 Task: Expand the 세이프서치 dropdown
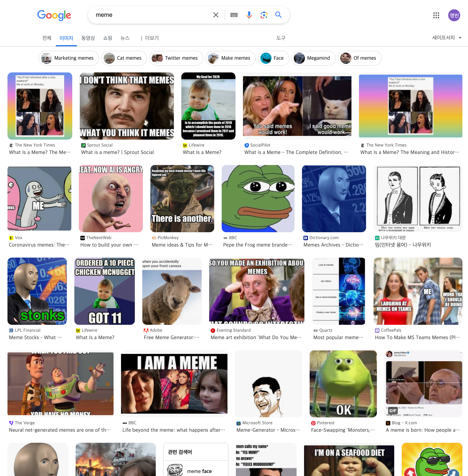pos(447,38)
